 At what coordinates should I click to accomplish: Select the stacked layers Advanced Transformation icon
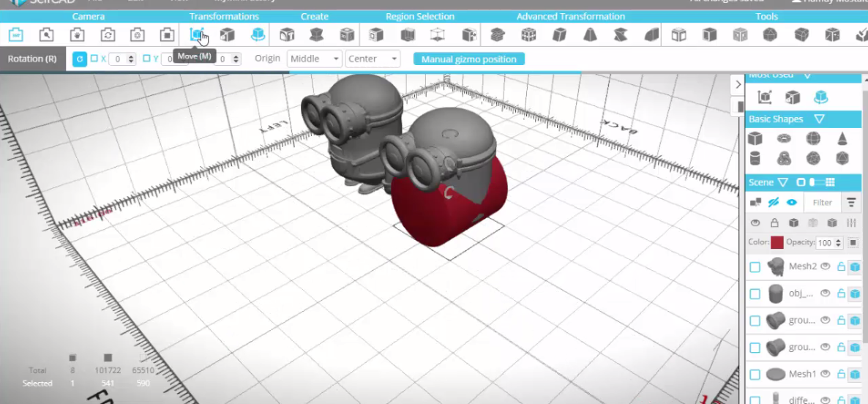pyautogui.click(x=498, y=35)
